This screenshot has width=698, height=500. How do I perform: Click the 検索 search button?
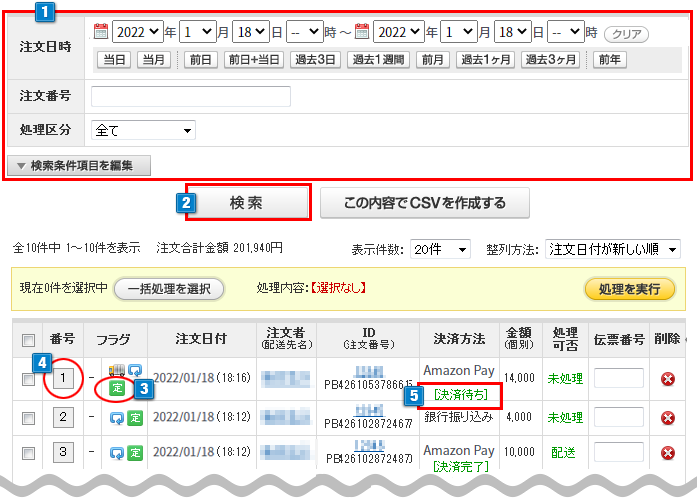tap(247, 203)
